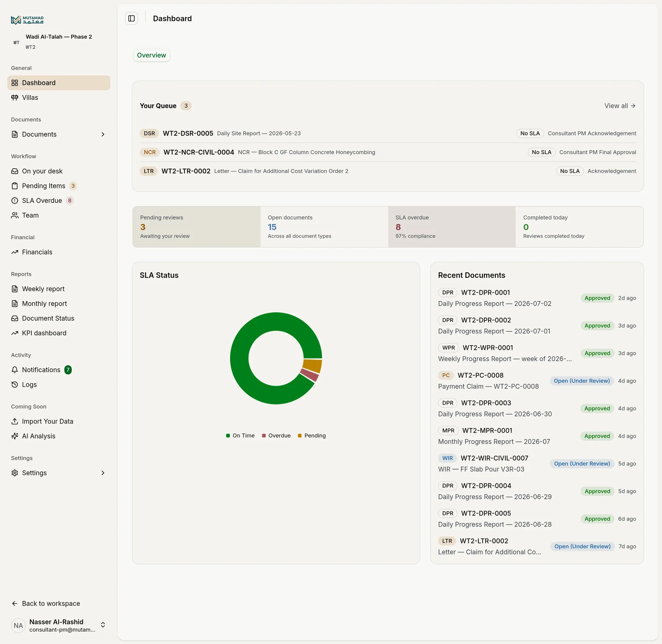This screenshot has width=662, height=644.
Task: Click the On your desk inbox icon
Action: (15, 171)
